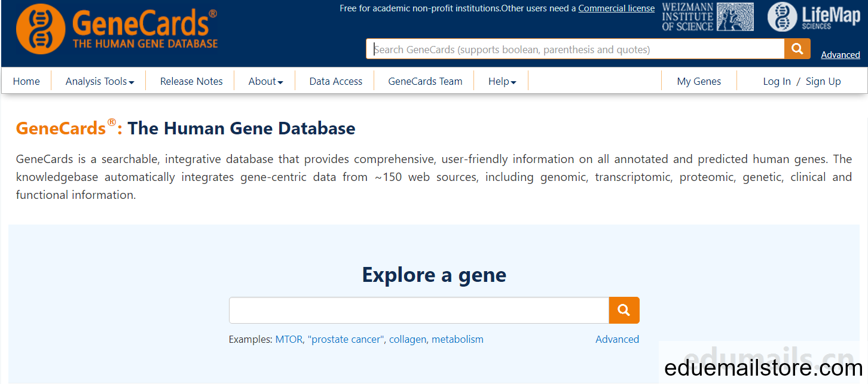Click the header search magnifier button

click(797, 49)
